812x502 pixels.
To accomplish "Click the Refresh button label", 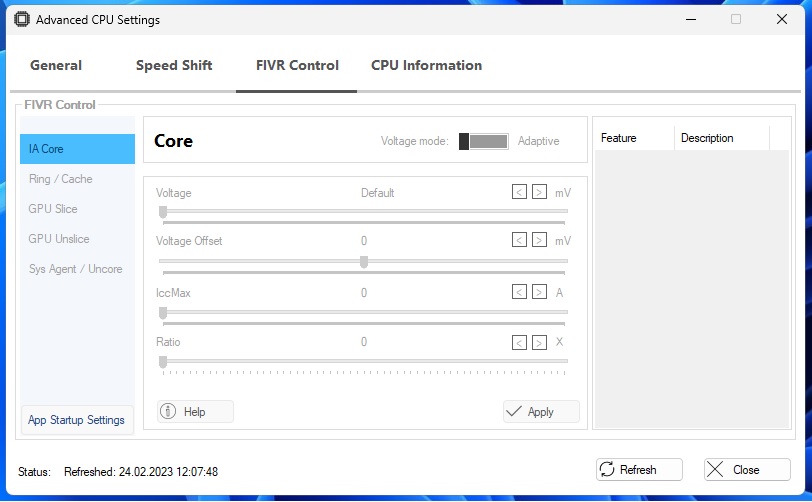I will [638, 469].
